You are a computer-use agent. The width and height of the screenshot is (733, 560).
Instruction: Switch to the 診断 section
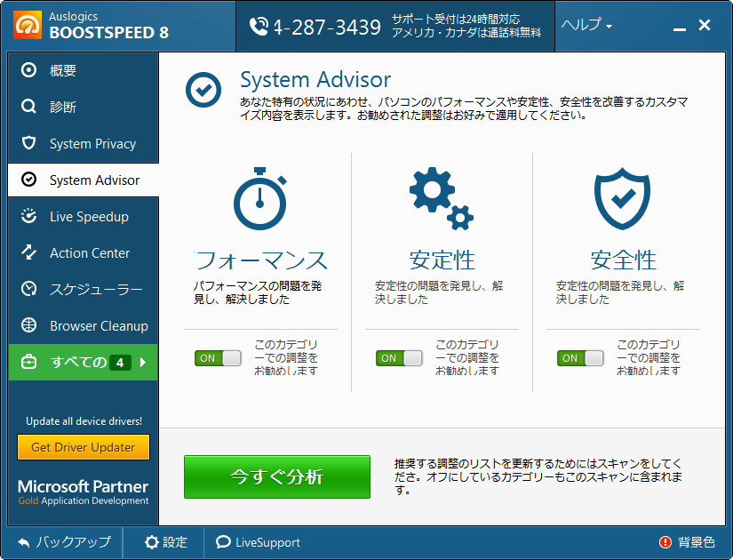pyautogui.click(x=84, y=108)
